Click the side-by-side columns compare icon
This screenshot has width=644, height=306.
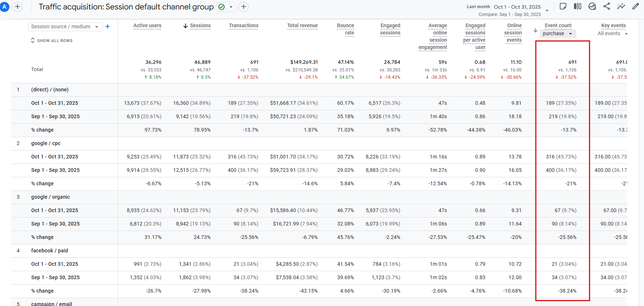coord(578,6)
